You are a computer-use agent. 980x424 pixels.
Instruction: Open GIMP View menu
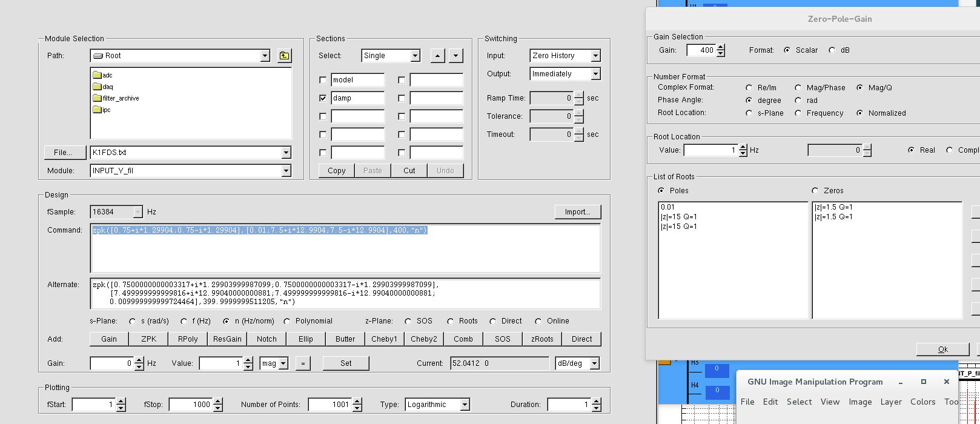830,402
